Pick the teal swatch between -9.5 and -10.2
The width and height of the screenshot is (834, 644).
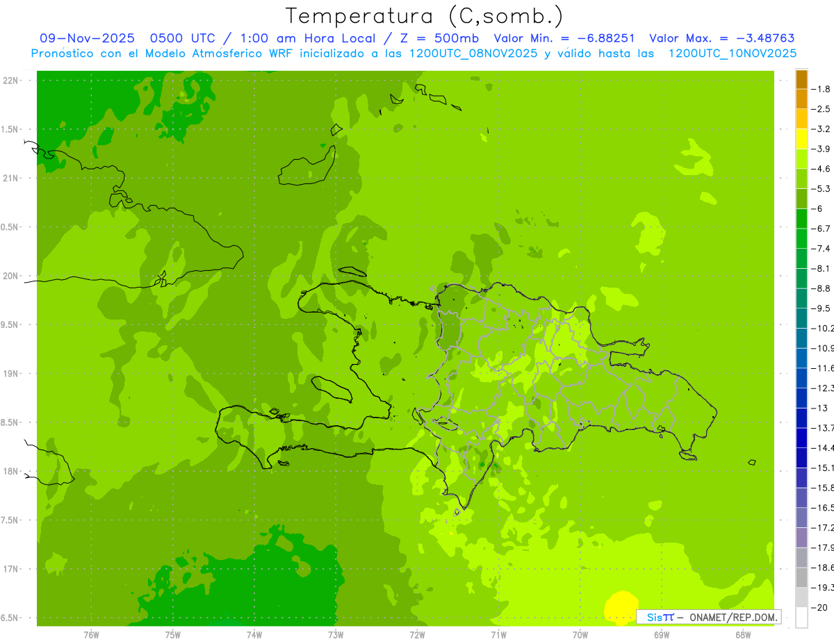801,318
